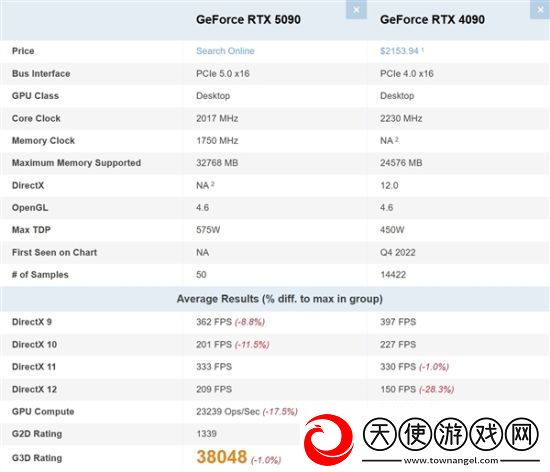550x472 pixels.
Task: Click the DirectX 11 row label
Action: click(x=34, y=367)
